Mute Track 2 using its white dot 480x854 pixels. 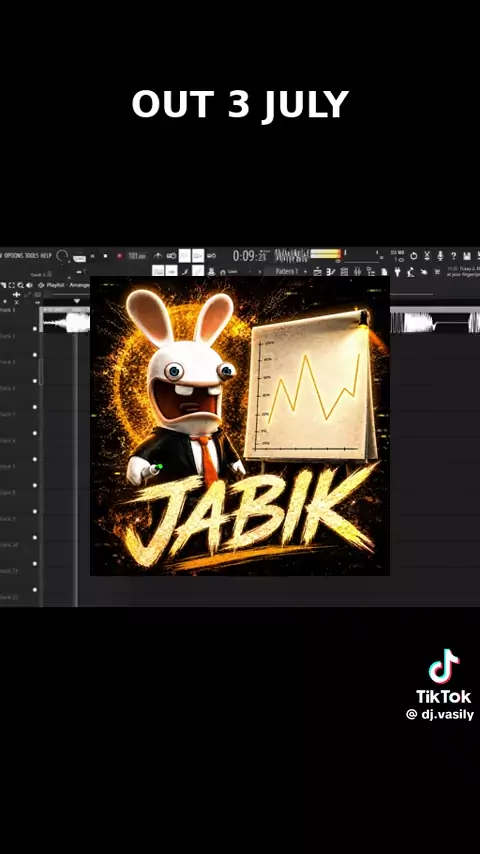(35, 355)
